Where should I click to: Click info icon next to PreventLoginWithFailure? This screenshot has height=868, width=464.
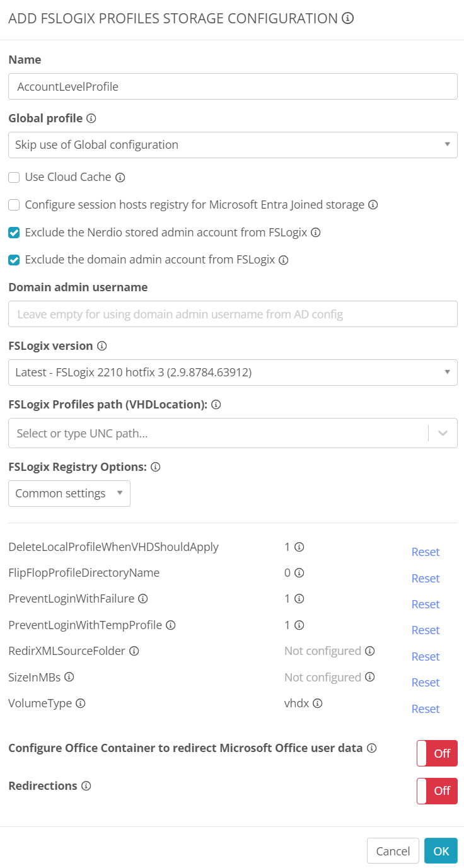143,599
